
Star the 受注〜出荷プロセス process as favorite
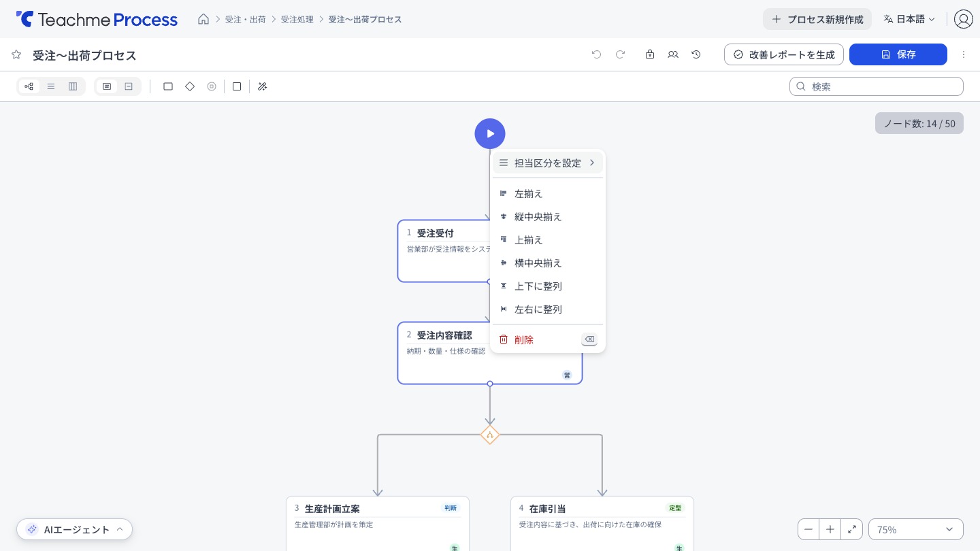[x=16, y=54]
